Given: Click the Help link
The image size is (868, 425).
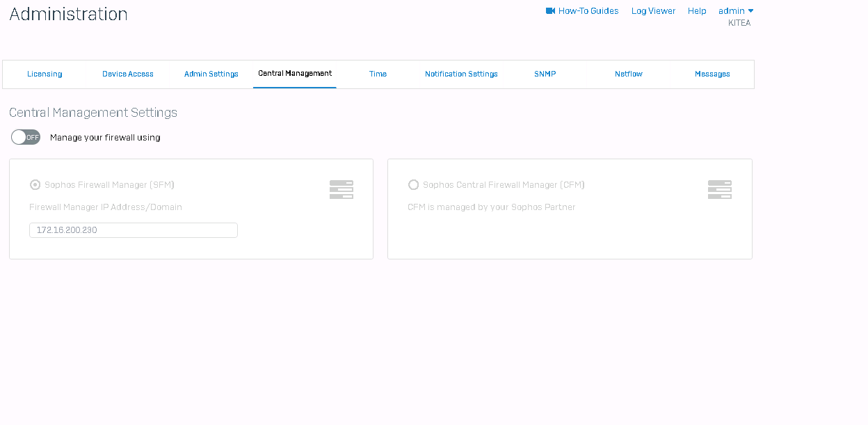Looking at the screenshot, I should [x=697, y=11].
